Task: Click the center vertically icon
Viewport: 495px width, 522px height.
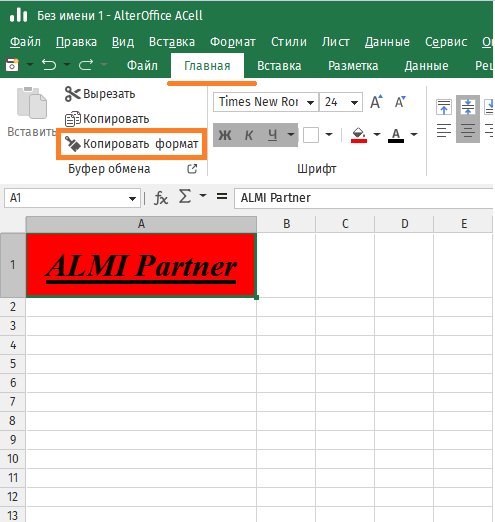Action: pos(468,107)
